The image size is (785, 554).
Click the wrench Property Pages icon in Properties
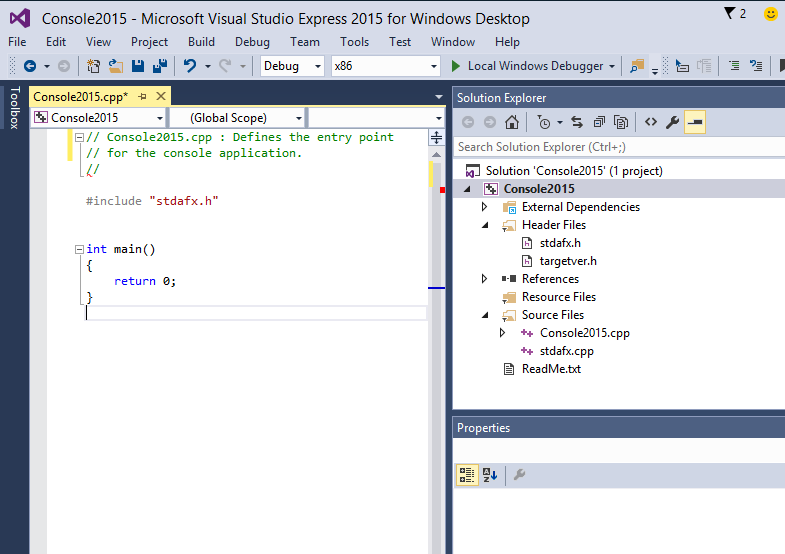pyautogui.click(x=519, y=474)
